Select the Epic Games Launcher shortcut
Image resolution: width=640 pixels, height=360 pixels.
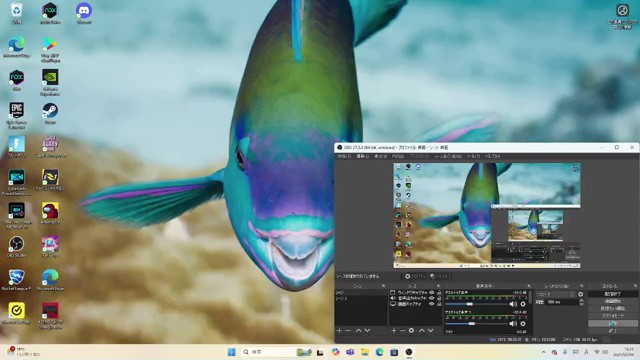pos(17,116)
